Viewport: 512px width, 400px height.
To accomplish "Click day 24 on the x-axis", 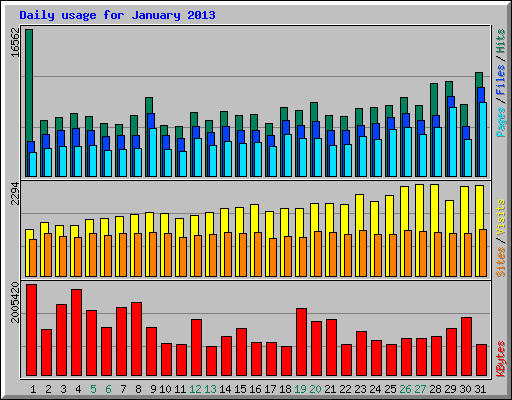I will click(375, 389).
